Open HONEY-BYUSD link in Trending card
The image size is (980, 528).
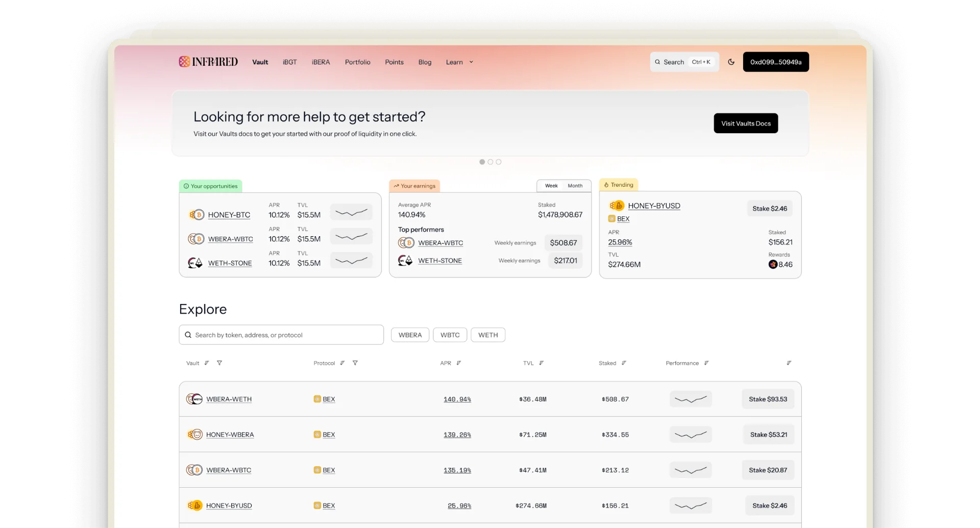(x=654, y=206)
